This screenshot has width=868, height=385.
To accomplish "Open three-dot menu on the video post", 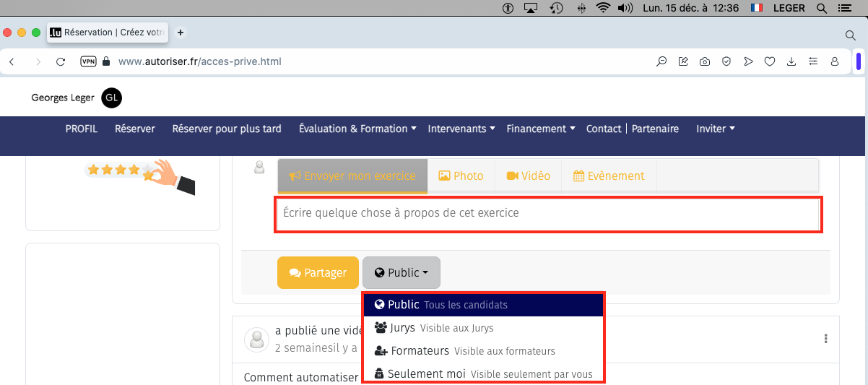I will 825,339.
